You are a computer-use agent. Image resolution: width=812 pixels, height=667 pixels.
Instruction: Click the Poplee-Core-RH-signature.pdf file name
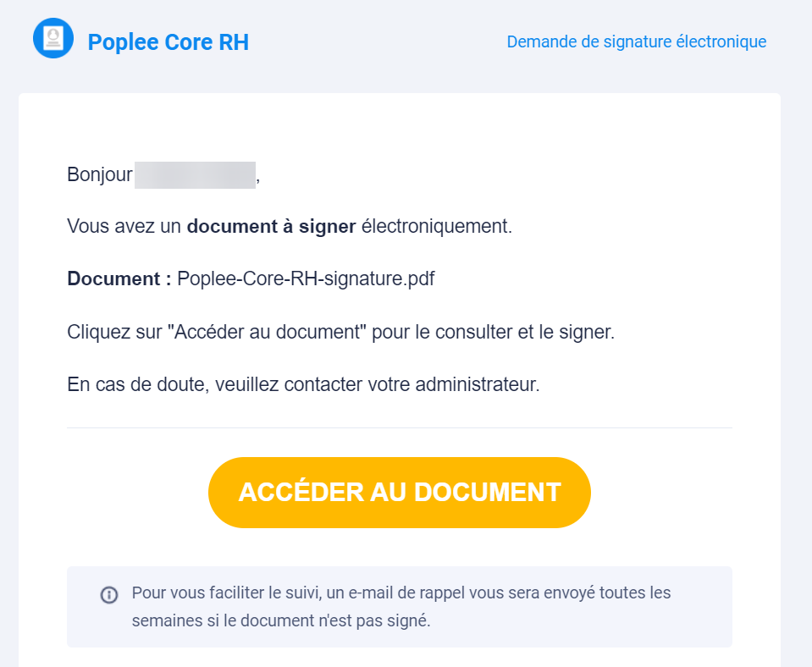click(306, 278)
